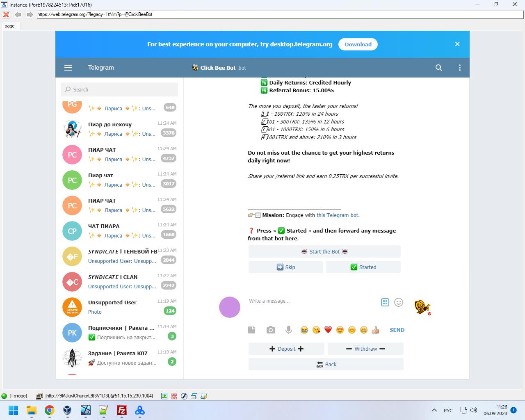The width and height of the screenshot is (525, 420).
Task: Insert the grinning teeth emoji
Action: click(x=364, y=330)
